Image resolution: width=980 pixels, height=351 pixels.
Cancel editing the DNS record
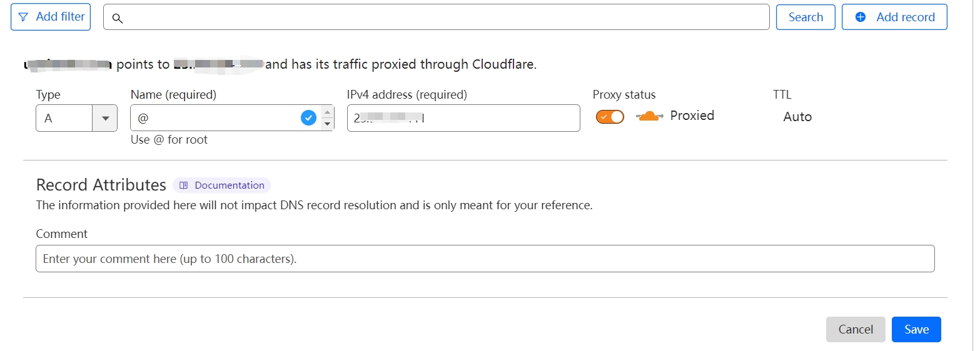(x=855, y=330)
